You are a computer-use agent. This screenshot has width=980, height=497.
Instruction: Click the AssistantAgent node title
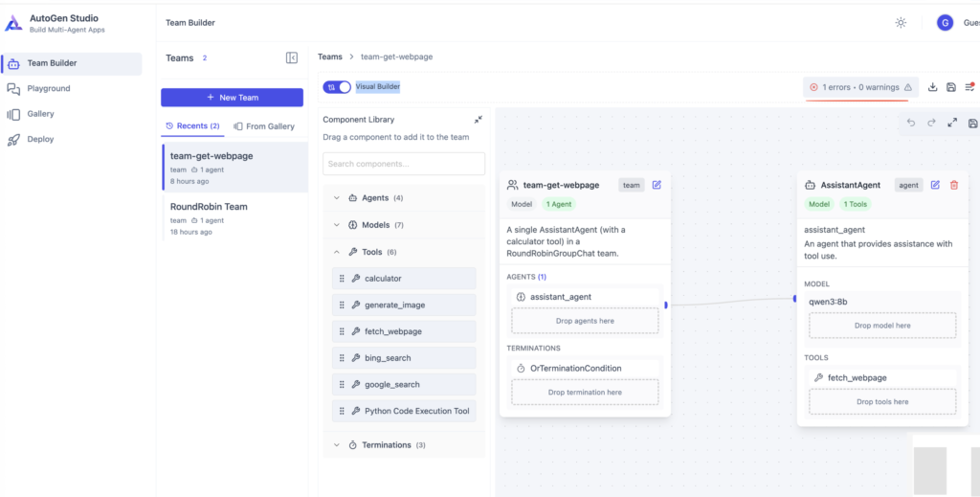coord(851,185)
